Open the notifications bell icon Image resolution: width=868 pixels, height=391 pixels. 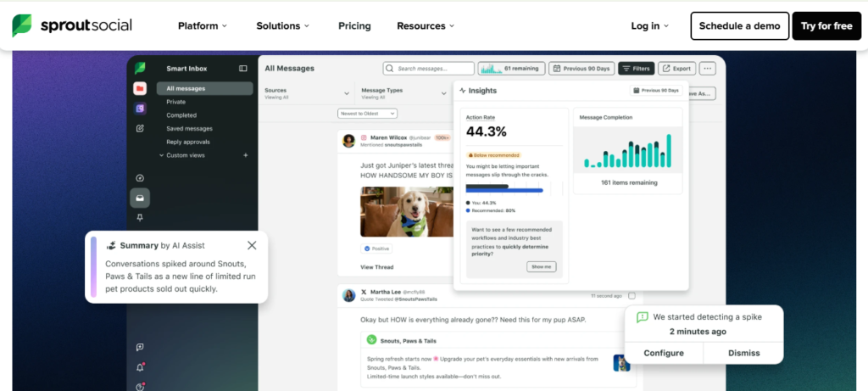[x=140, y=367]
